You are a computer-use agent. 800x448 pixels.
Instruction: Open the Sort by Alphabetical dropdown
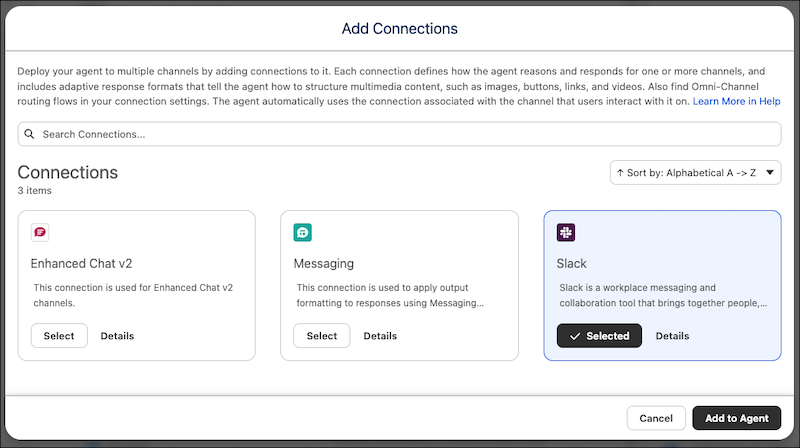pos(695,173)
